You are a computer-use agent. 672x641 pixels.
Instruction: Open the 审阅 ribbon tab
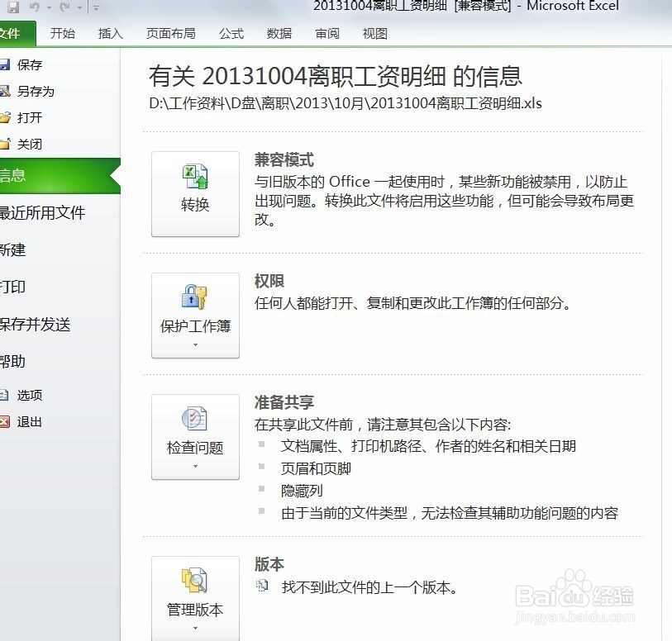point(326,33)
